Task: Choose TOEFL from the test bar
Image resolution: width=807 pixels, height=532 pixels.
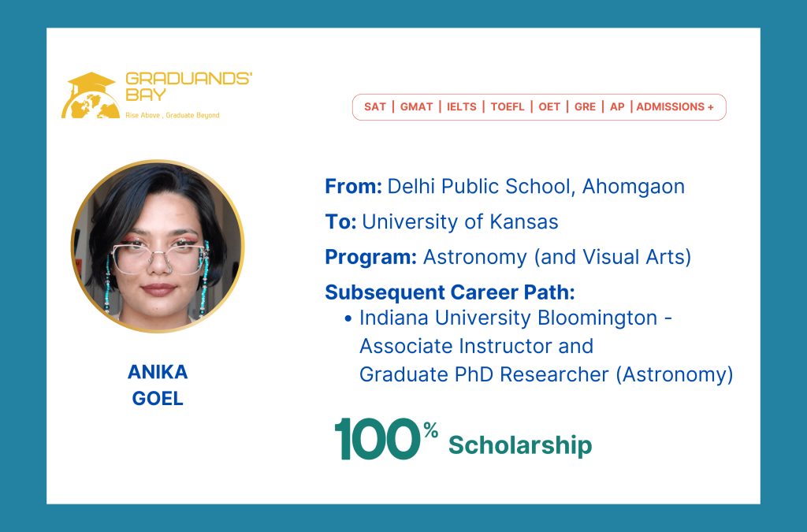Action: 508,107
